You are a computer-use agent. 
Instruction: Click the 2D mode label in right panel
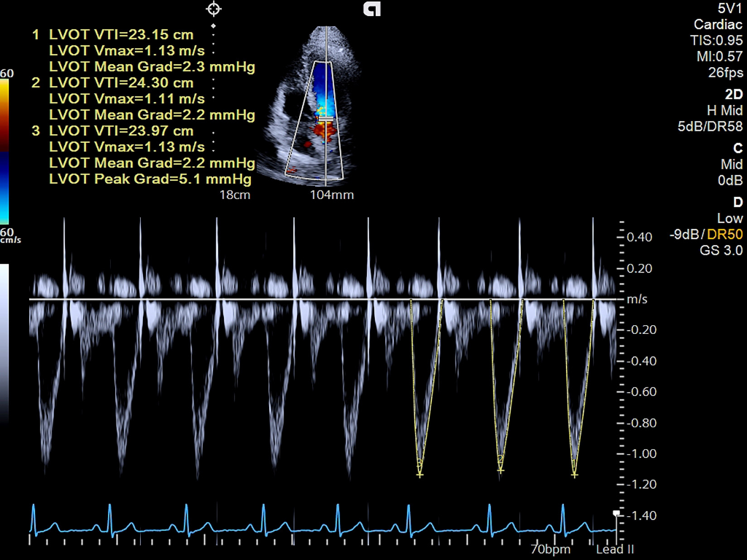(735, 94)
